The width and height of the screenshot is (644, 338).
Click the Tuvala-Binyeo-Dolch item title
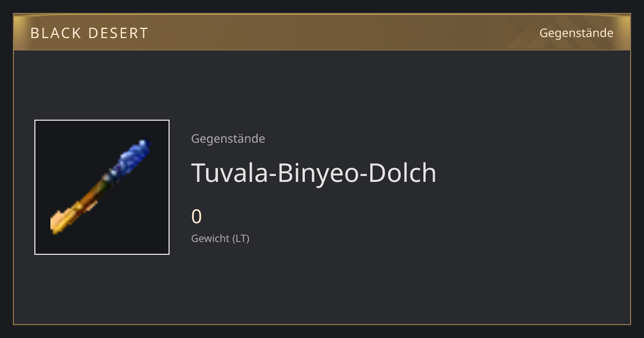pyautogui.click(x=314, y=173)
